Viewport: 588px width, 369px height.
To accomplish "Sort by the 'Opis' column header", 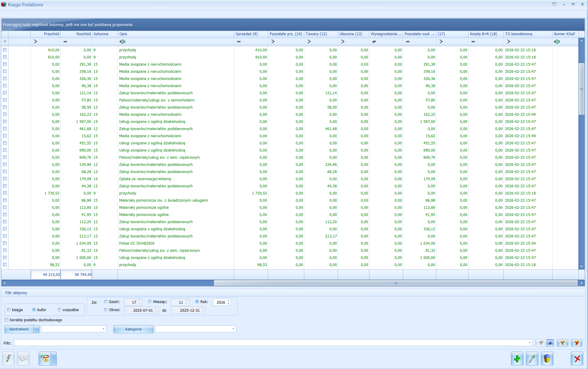I will point(176,34).
